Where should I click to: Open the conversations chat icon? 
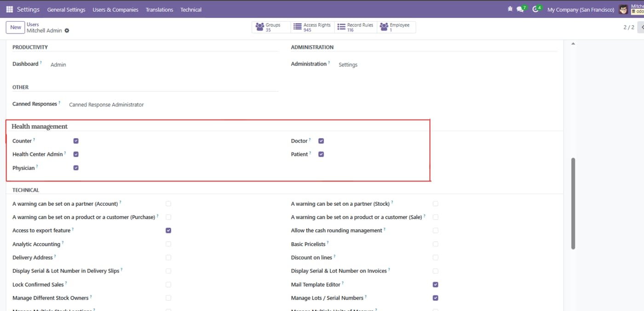click(521, 9)
